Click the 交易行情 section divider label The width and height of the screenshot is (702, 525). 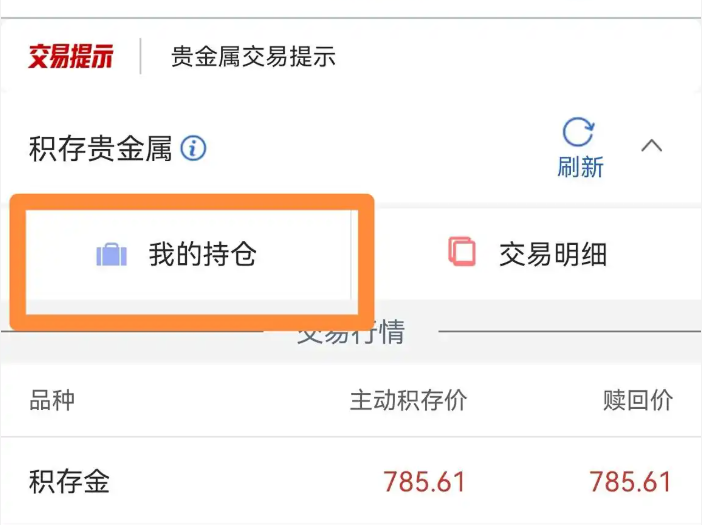click(x=351, y=332)
